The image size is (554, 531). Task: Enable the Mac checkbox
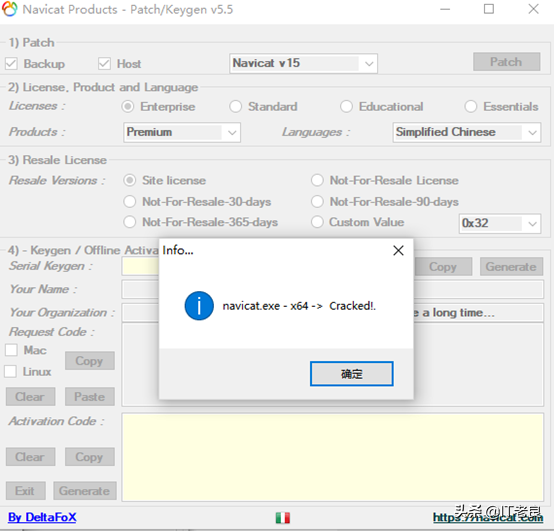[x=11, y=350]
